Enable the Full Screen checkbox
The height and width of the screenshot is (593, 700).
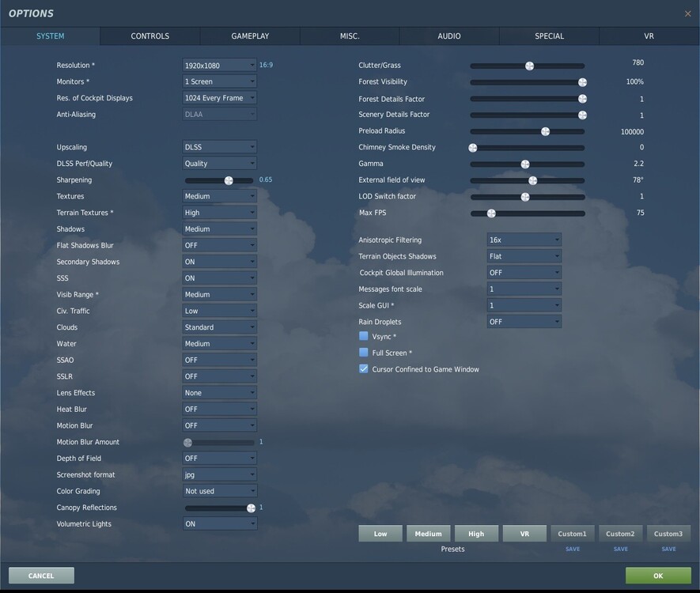point(363,352)
